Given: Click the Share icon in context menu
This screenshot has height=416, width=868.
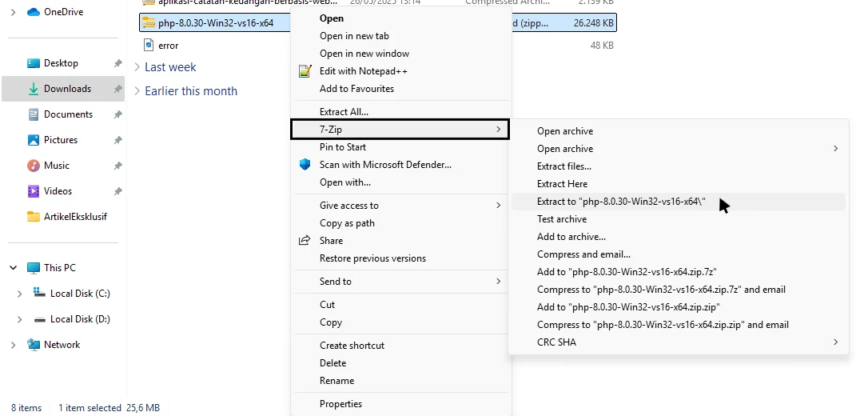Looking at the screenshot, I should (305, 241).
